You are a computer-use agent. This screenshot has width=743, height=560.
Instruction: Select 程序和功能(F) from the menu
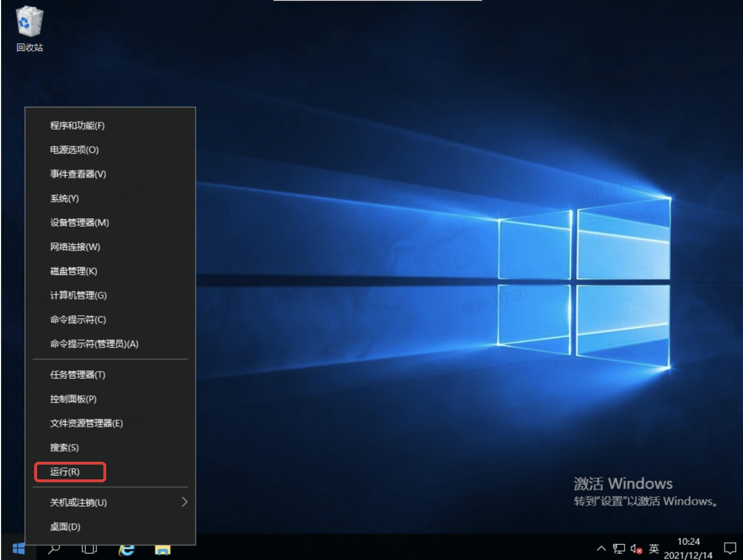110,126
